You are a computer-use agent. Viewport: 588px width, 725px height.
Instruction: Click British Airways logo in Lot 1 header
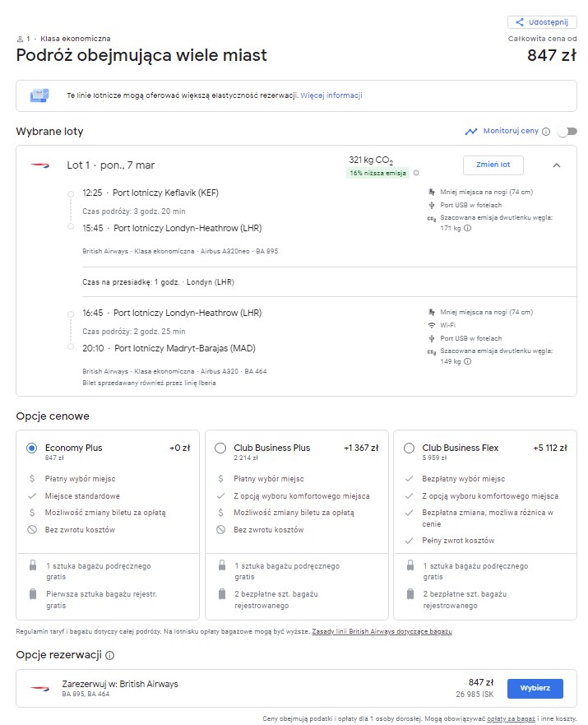click(39, 165)
